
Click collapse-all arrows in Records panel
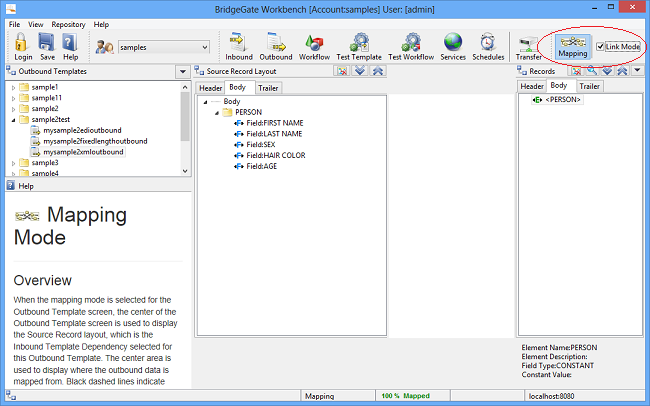(622, 71)
